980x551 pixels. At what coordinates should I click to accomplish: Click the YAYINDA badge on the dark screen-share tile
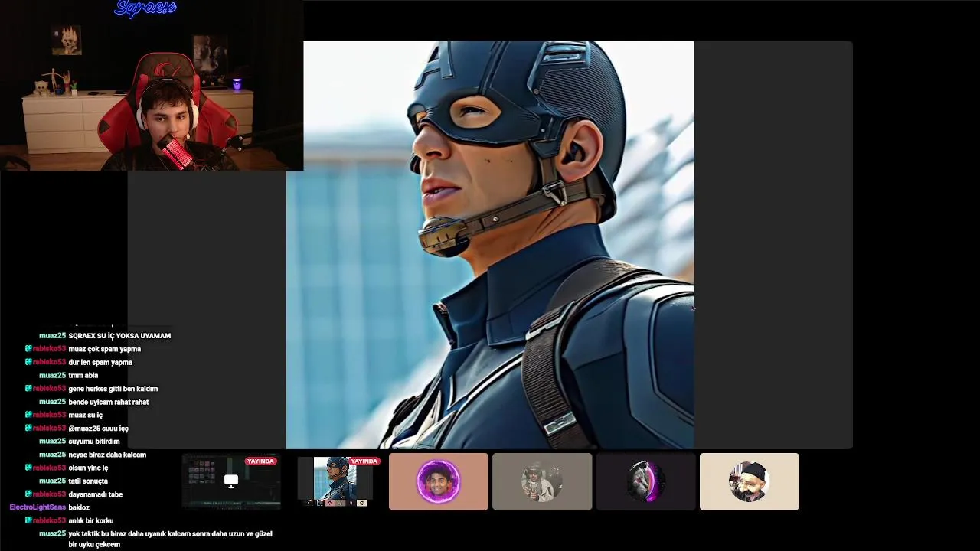tap(260, 461)
